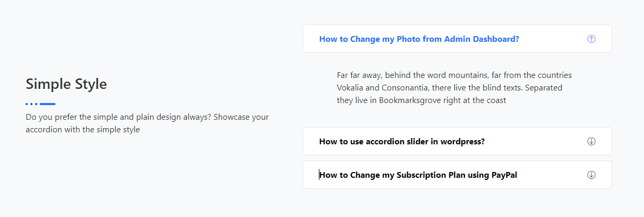Click down-arrow icon beside accordion slider question

click(x=591, y=141)
